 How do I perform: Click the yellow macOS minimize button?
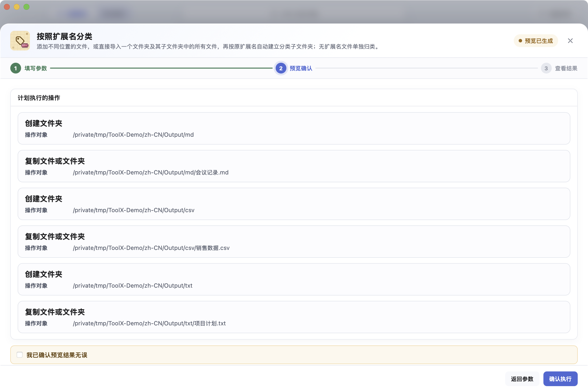pos(17,7)
